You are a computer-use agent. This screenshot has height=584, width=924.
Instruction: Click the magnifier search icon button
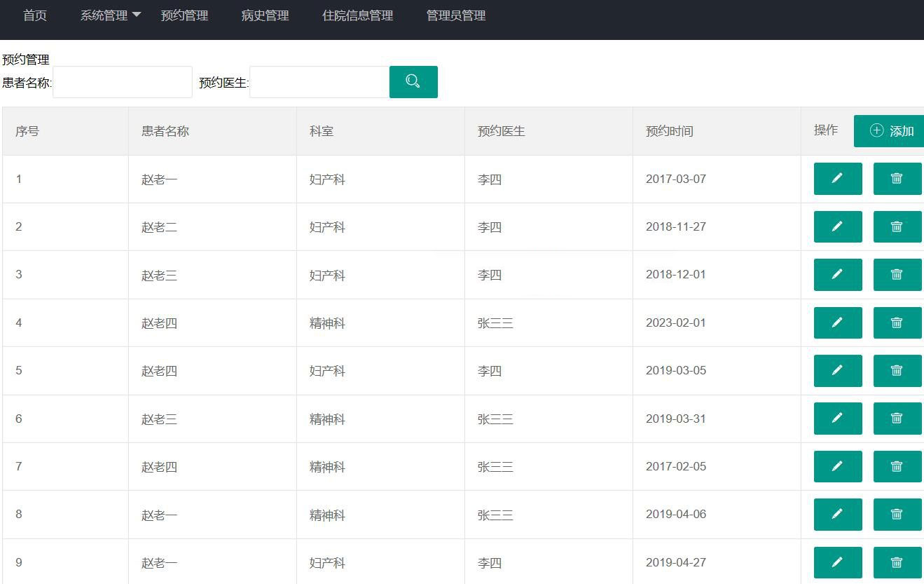[x=413, y=82]
